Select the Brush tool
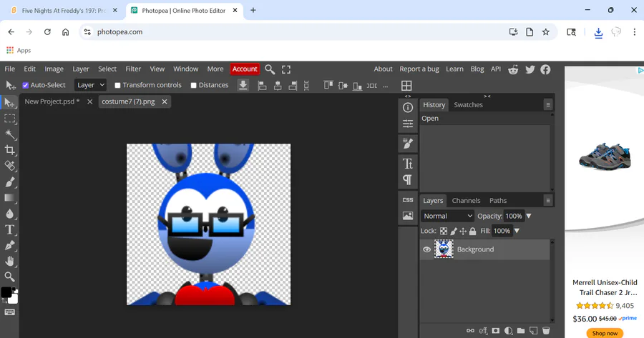This screenshot has height=338, width=644. click(x=9, y=182)
